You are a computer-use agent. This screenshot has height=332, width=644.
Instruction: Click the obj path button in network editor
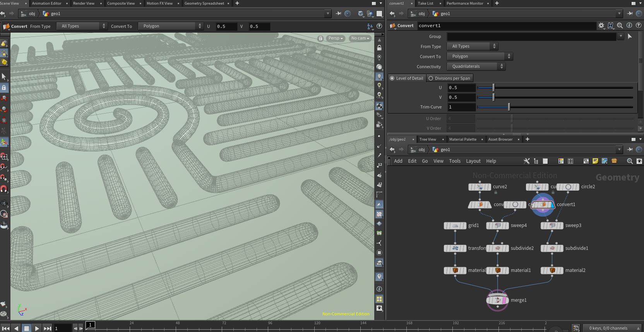418,150
